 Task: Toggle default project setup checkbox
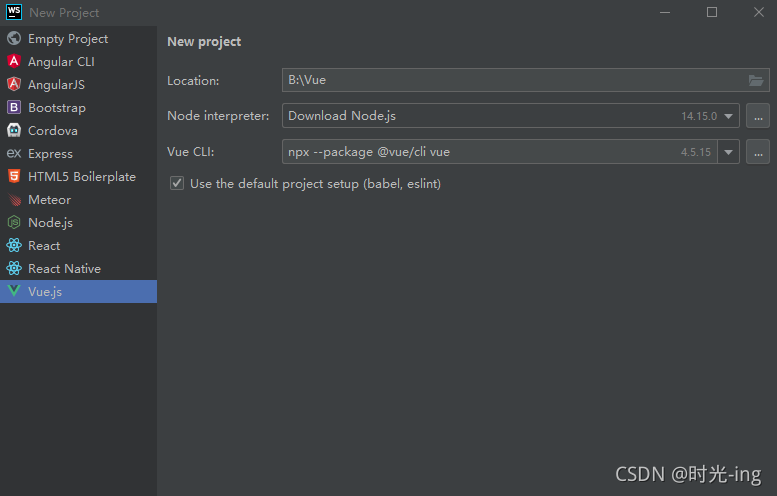click(177, 183)
